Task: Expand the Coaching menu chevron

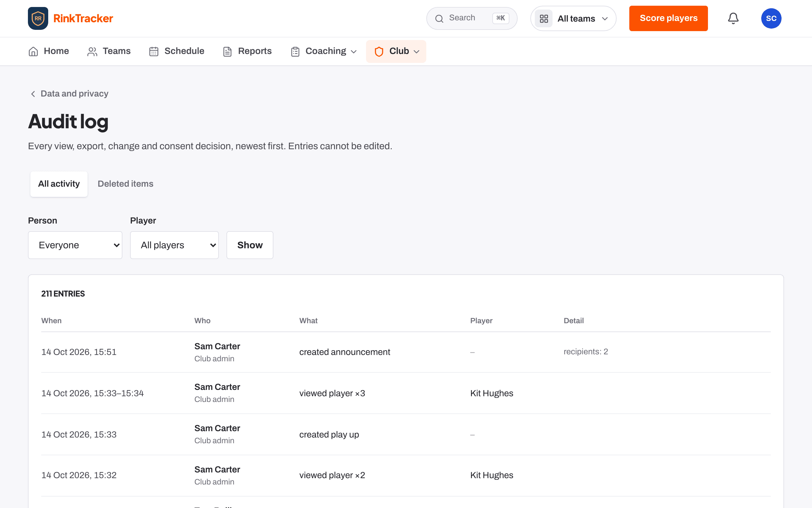Action: [x=353, y=52]
